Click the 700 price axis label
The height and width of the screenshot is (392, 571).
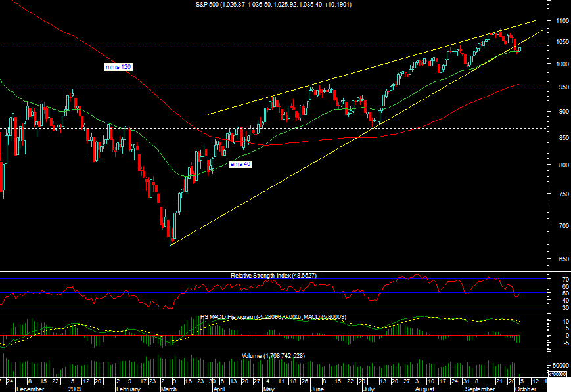click(x=564, y=226)
